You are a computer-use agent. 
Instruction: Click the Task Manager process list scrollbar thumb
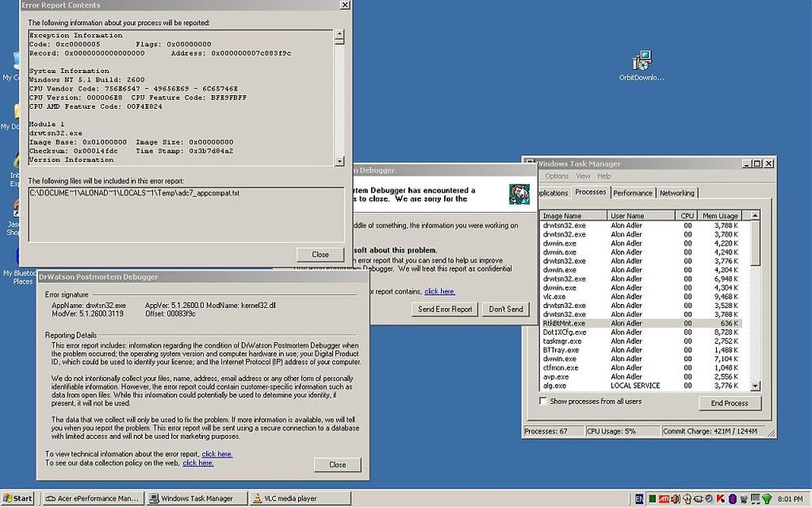pos(755,242)
